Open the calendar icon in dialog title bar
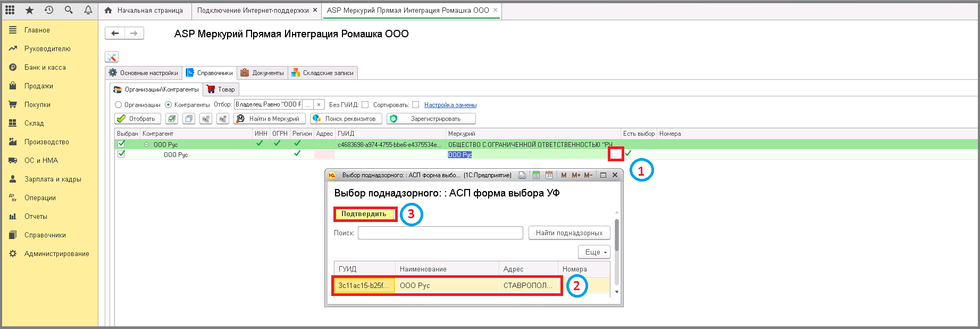The height and width of the screenshot is (329, 980). (x=549, y=175)
